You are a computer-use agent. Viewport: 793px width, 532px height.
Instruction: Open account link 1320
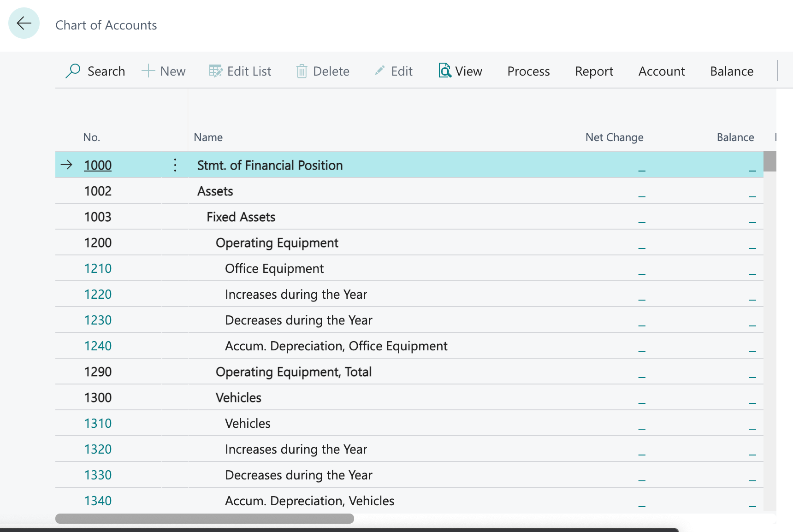98,449
